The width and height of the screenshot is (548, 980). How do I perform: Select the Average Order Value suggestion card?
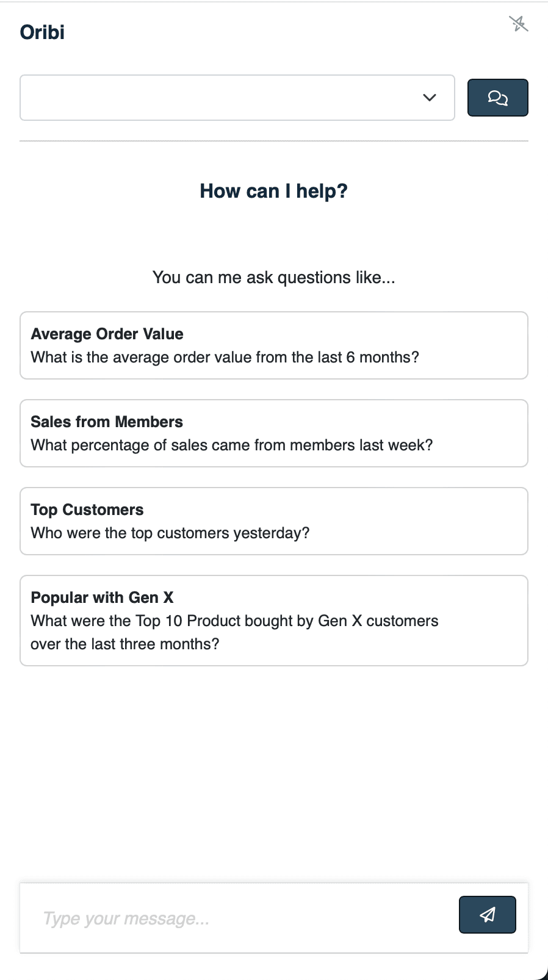pyautogui.click(x=274, y=345)
